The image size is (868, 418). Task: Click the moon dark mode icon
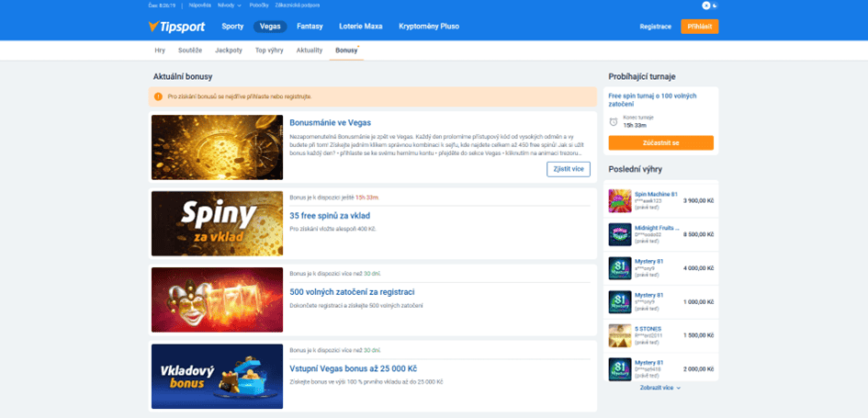[x=715, y=6]
